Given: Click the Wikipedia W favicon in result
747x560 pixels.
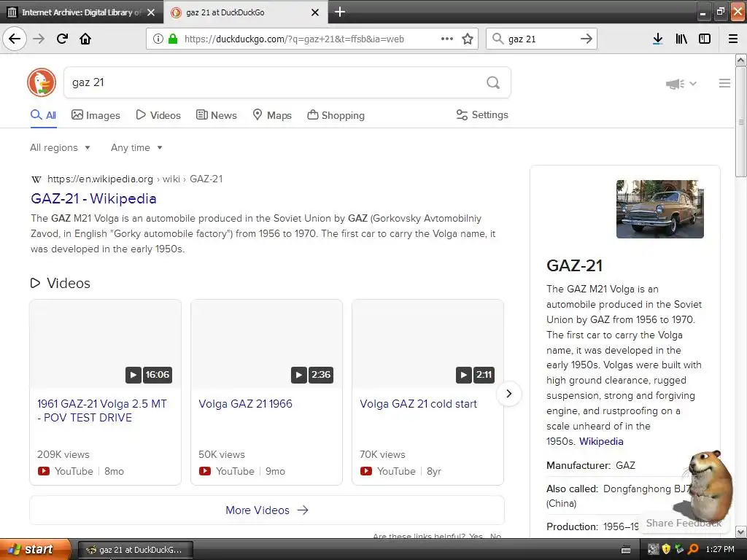Looking at the screenshot, I should [x=36, y=179].
